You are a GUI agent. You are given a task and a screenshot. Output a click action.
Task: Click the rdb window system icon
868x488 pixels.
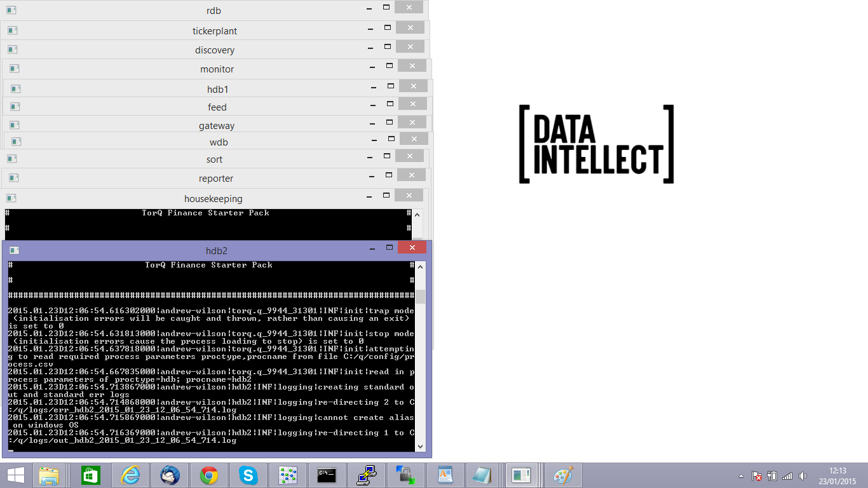[11, 10]
